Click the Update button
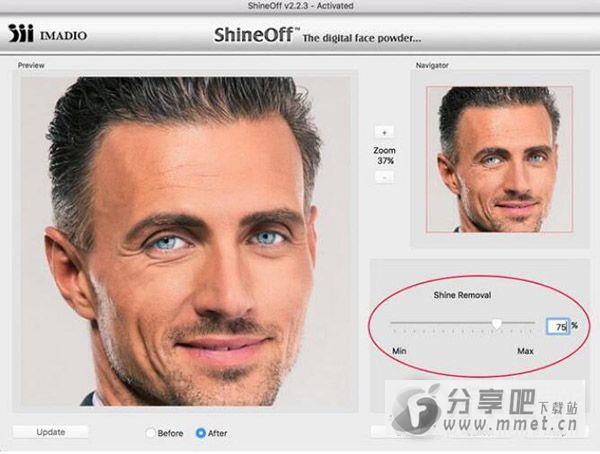 click(51, 432)
